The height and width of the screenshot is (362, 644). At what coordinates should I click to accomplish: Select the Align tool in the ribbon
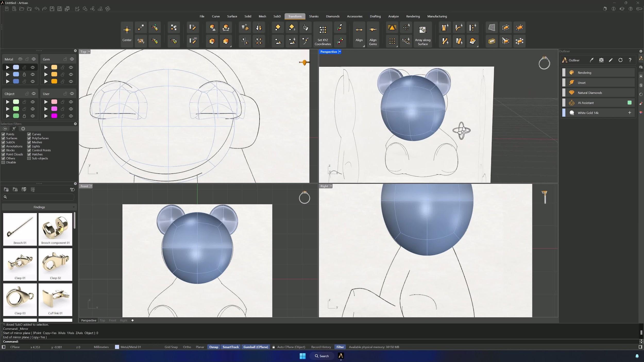coord(359,34)
